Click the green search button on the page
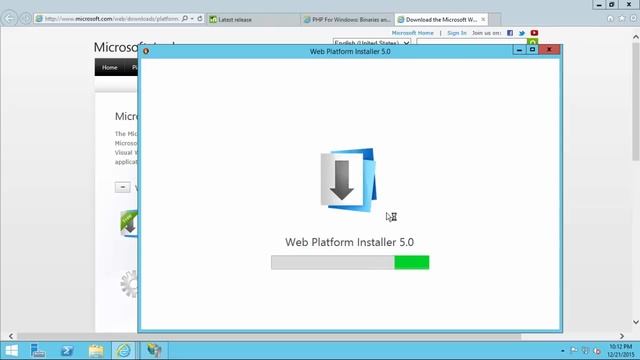 coord(532,42)
